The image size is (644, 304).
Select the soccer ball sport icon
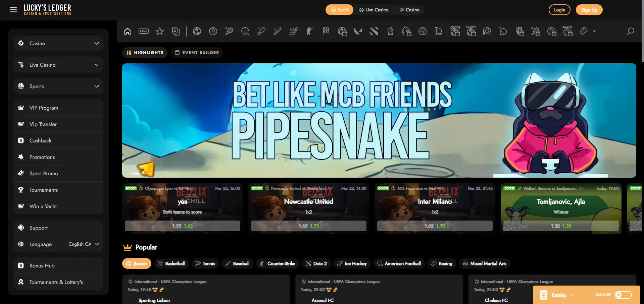tap(197, 31)
